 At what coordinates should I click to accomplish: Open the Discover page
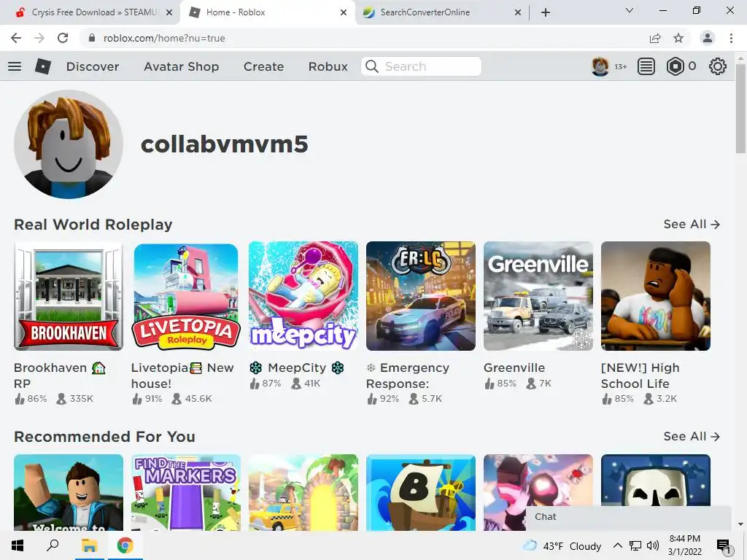pyautogui.click(x=93, y=66)
